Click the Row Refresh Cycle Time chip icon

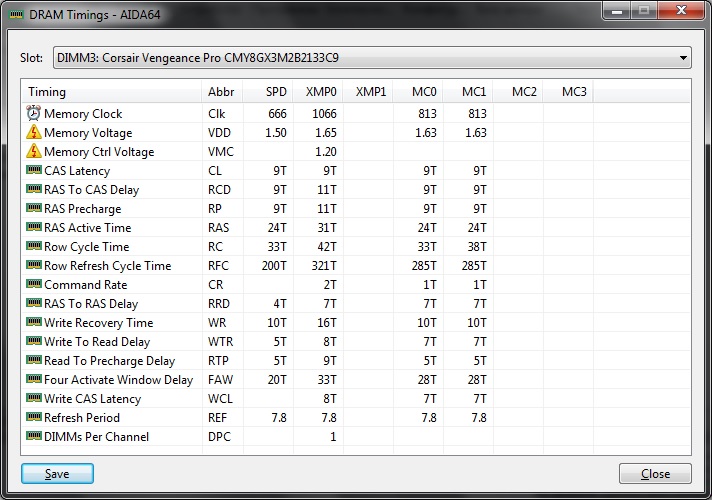coord(34,265)
